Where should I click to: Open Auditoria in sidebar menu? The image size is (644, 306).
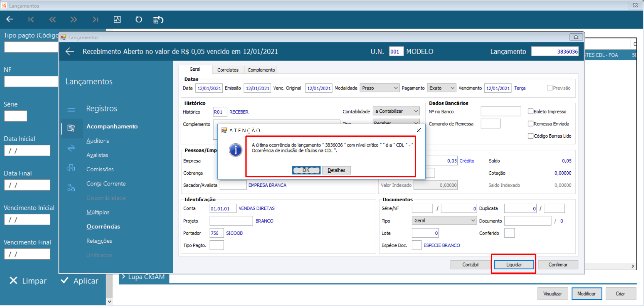98,141
